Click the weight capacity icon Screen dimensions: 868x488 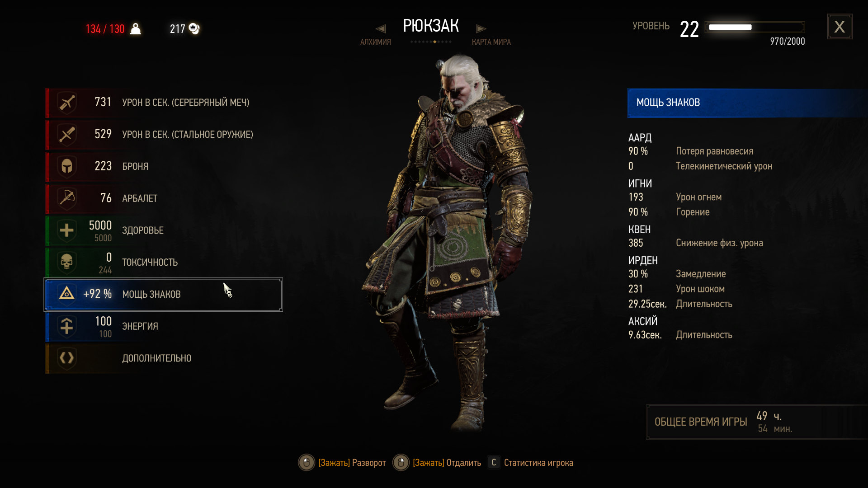coord(136,29)
